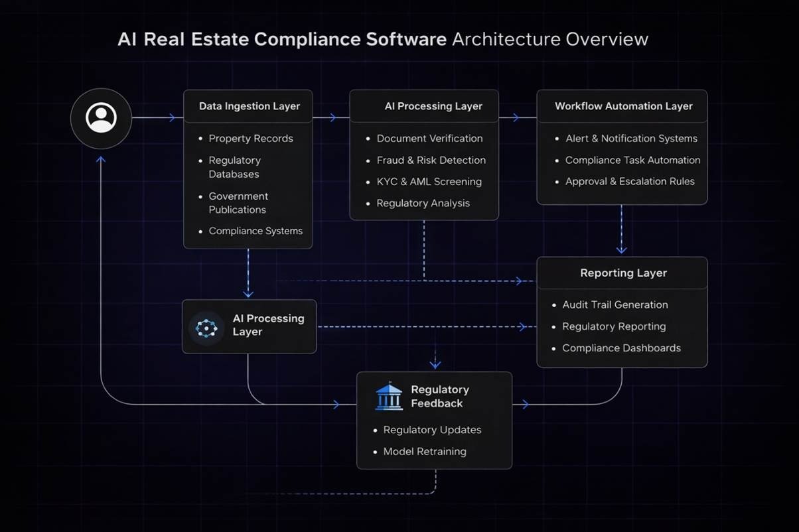Screen dimensions: 799x532
Task: Click the Compliance Dashboards item
Action: click(621, 348)
